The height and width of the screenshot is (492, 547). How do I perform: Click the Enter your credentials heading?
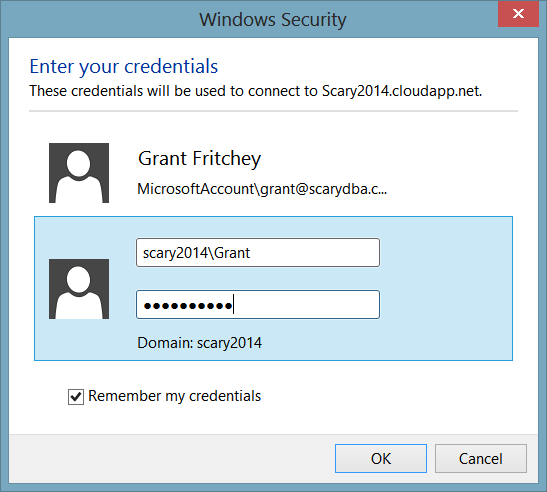point(124,66)
